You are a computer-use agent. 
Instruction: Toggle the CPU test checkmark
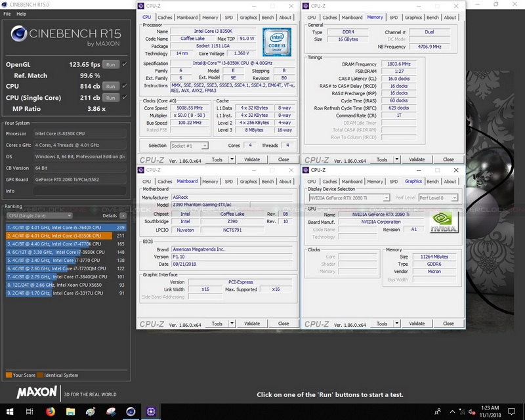point(125,86)
